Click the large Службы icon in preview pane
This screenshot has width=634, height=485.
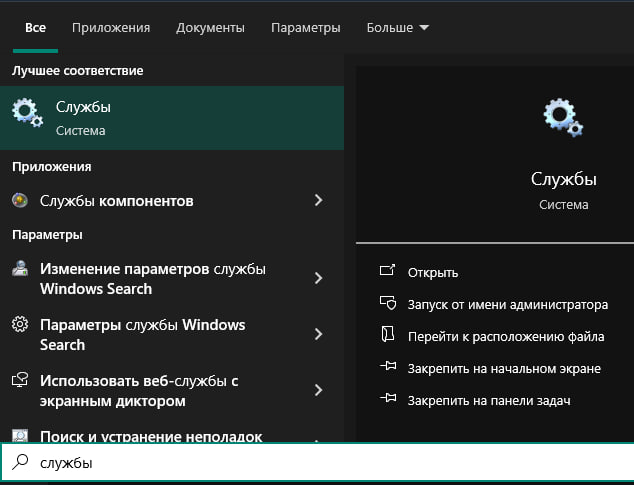[x=563, y=117]
